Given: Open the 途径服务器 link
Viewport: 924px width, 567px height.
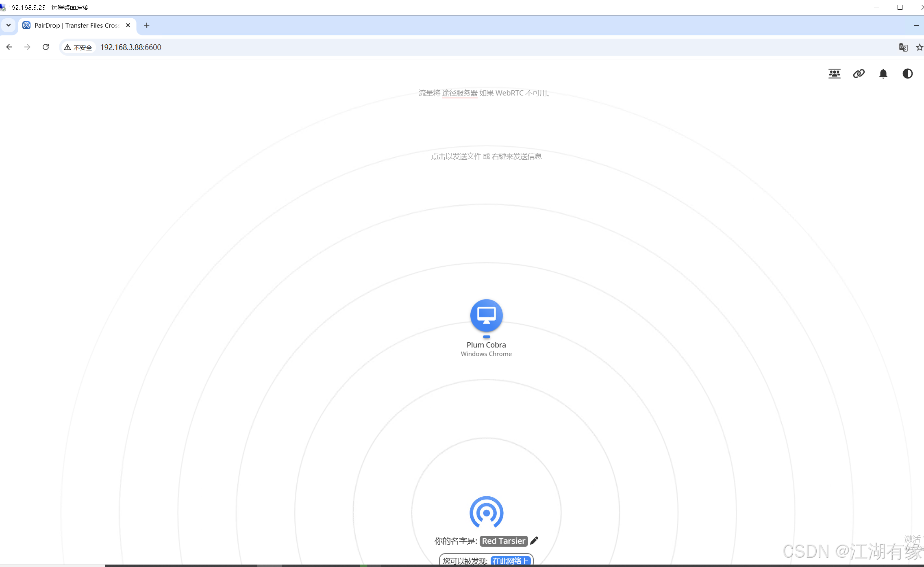Looking at the screenshot, I should pyautogui.click(x=459, y=93).
